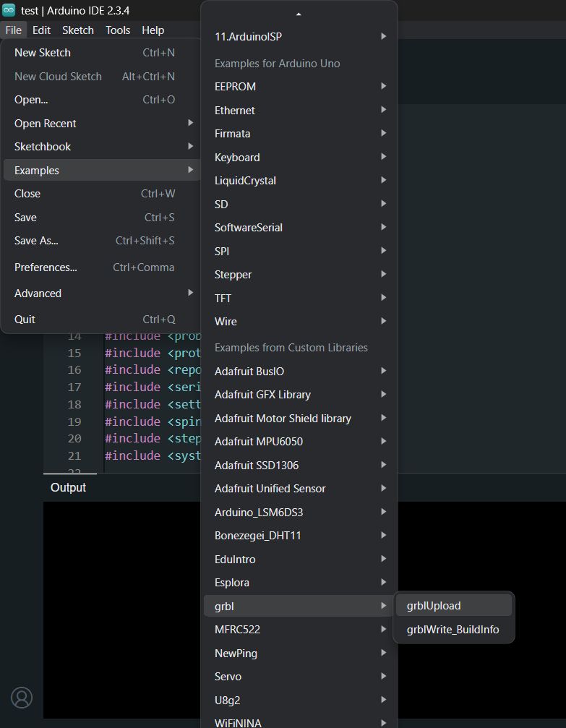
Task: Open the Edit menu
Action: coord(41,30)
